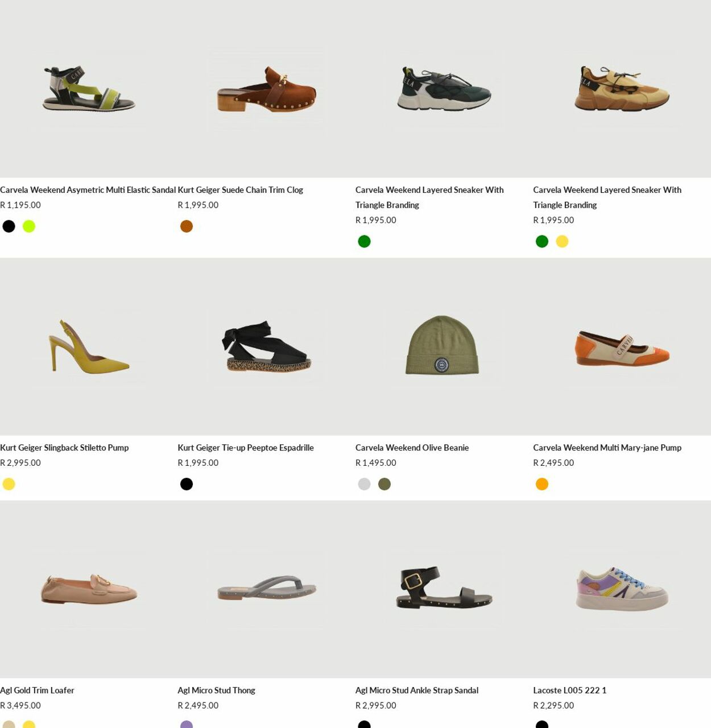Click the Layered Sneaker title priced with single green swatch
This screenshot has height=728, width=711.
coord(429,197)
